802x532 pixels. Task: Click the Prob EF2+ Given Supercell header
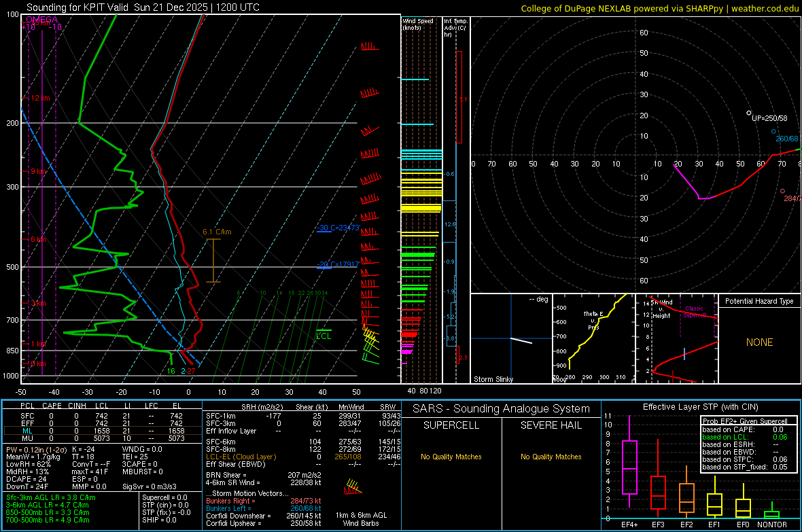click(x=745, y=421)
